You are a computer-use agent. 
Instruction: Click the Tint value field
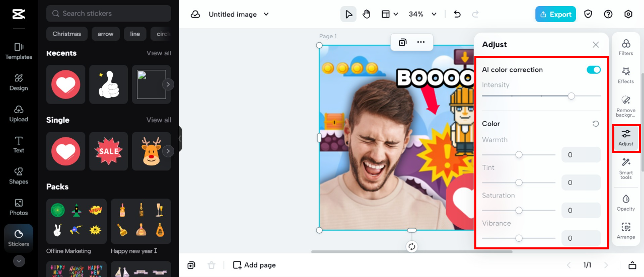coord(581,182)
